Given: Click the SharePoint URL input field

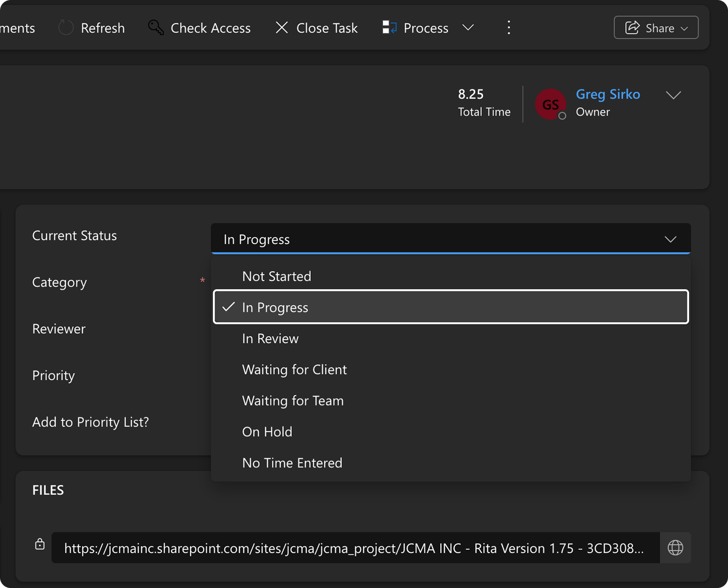Looking at the screenshot, I should [x=354, y=548].
